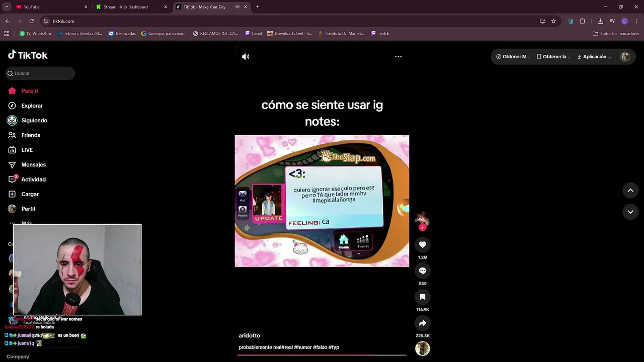The image size is (644, 362).
Task: Open the Consejos para cread... bookmark
Action: tap(165, 34)
